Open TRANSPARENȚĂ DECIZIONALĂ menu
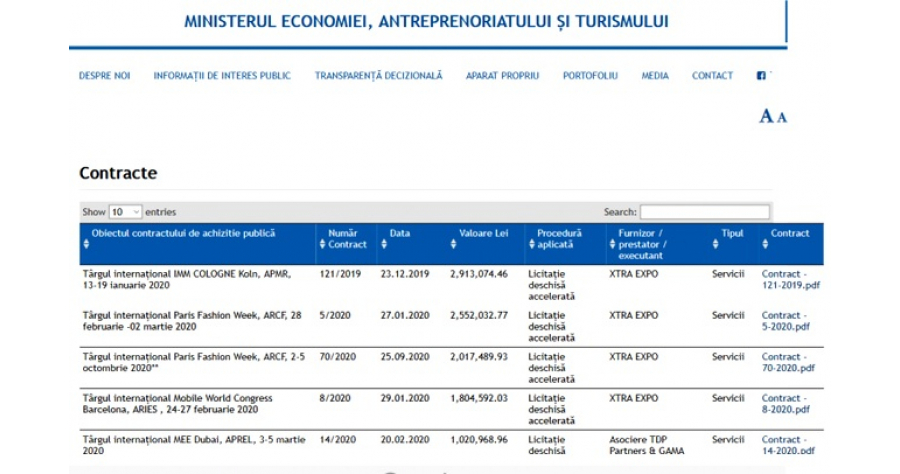Viewport: 900px width, 474px height. click(378, 76)
